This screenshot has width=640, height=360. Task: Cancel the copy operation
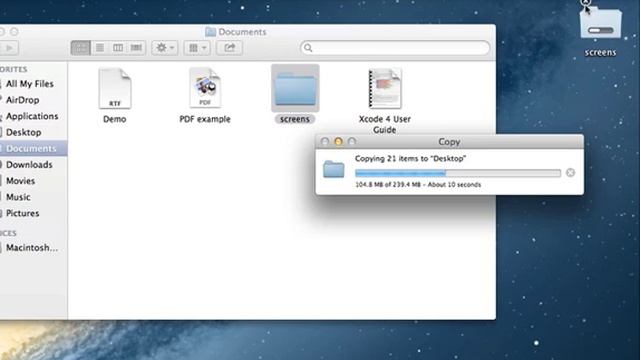click(x=571, y=173)
